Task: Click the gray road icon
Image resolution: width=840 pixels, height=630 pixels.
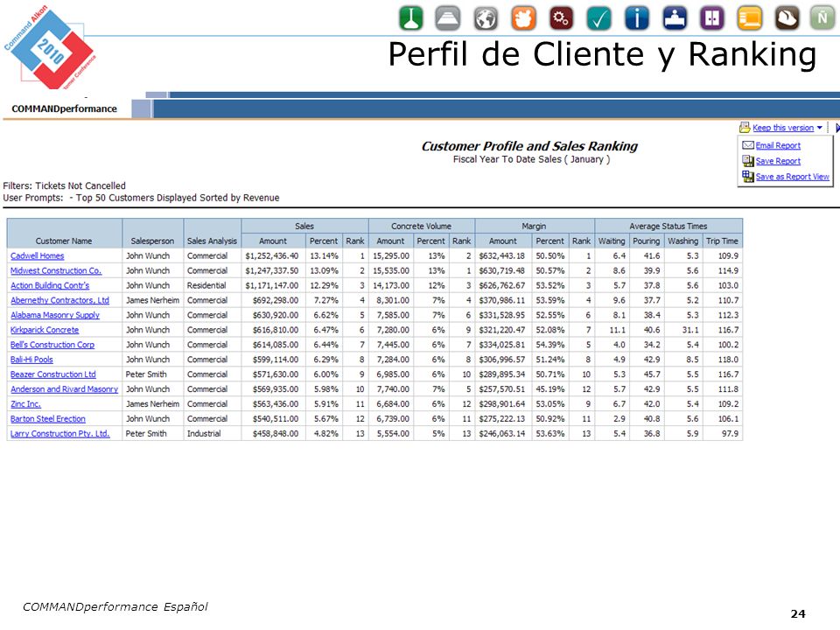Action: tap(447, 18)
